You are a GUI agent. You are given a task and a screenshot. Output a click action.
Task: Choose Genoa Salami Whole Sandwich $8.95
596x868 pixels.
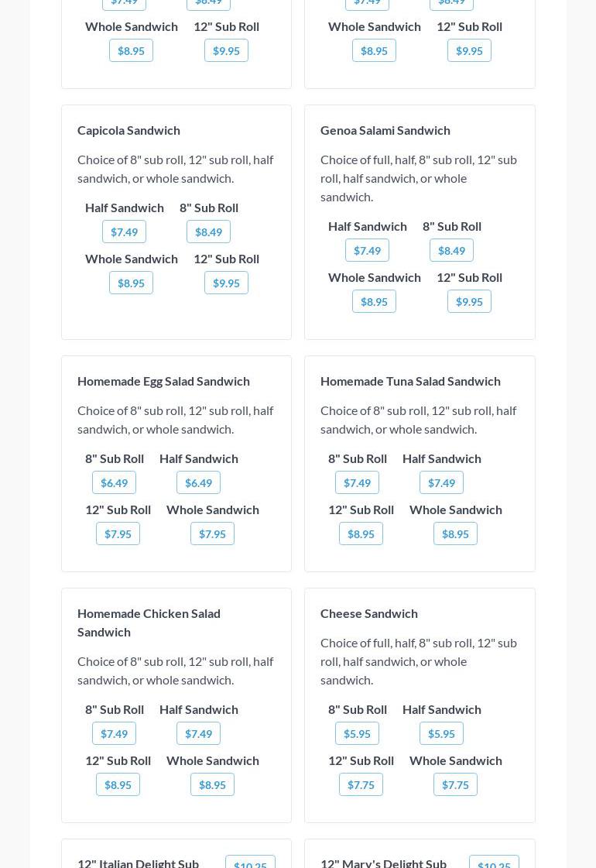(374, 301)
